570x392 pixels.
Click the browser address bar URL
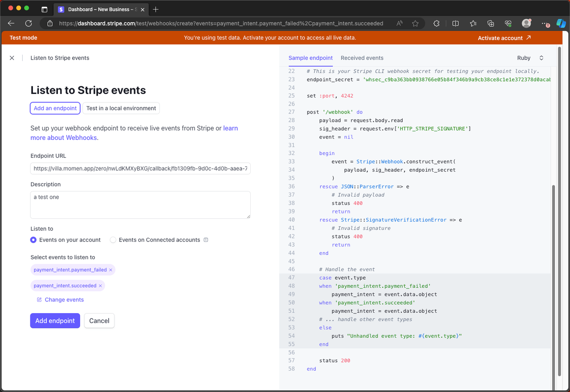(x=221, y=24)
